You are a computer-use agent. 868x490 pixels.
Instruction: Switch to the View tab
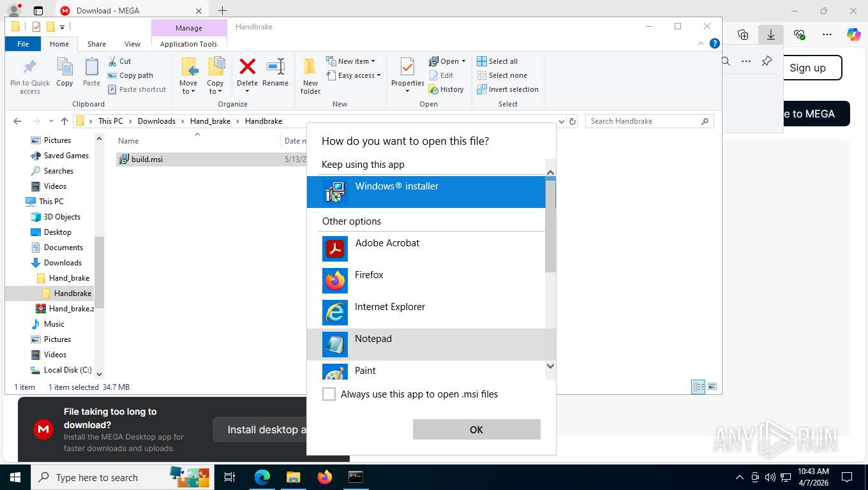[x=132, y=44]
